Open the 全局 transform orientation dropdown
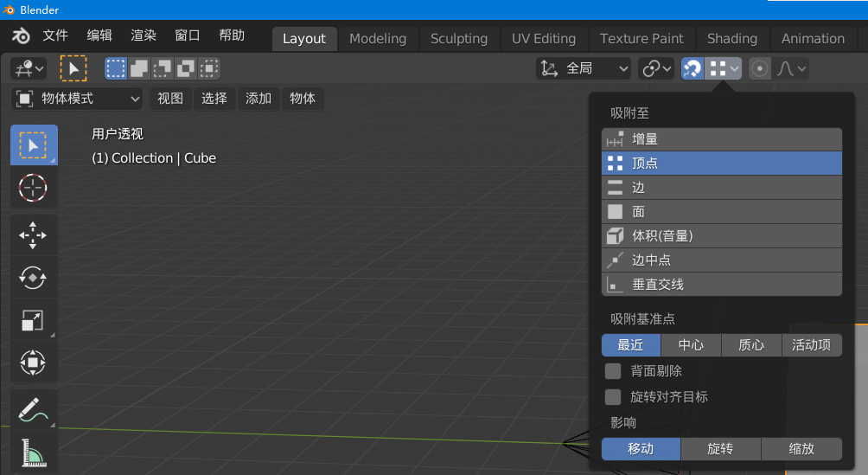Image resolution: width=868 pixels, height=475 pixels. click(x=584, y=68)
